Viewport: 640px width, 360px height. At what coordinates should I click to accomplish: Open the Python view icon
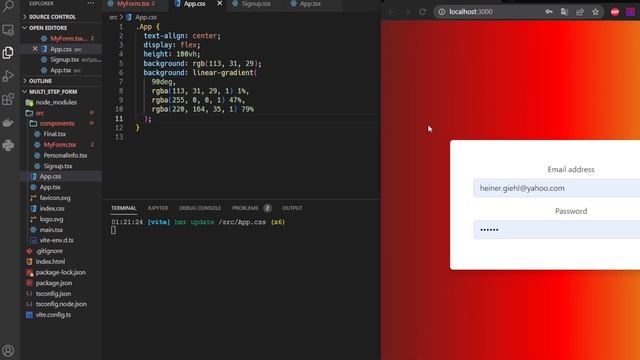8,145
